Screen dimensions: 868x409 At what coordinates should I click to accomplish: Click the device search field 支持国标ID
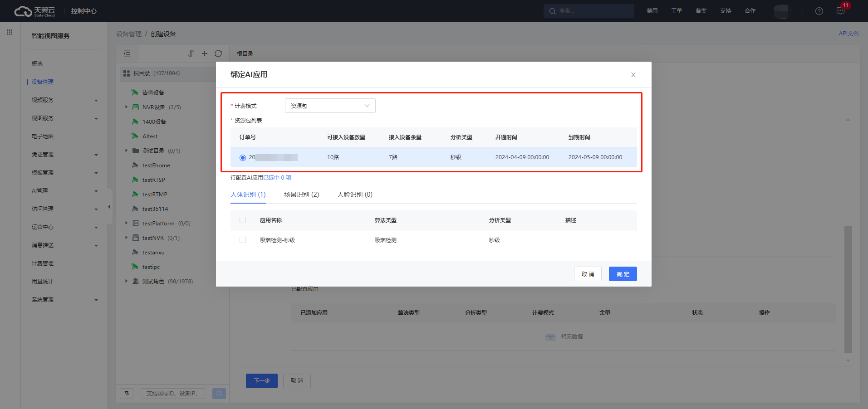click(x=173, y=393)
